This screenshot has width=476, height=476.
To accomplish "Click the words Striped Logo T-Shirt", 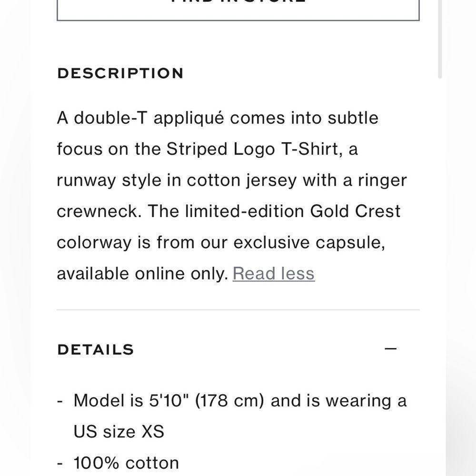I will click(x=253, y=149).
